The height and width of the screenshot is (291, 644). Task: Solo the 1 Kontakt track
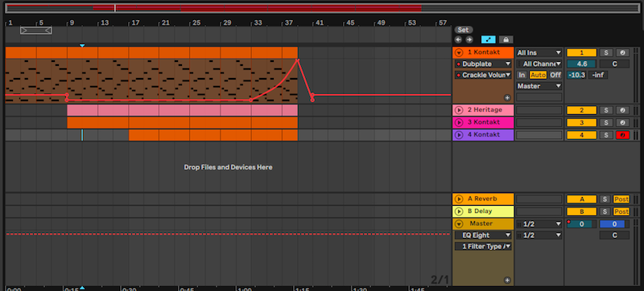tap(605, 53)
